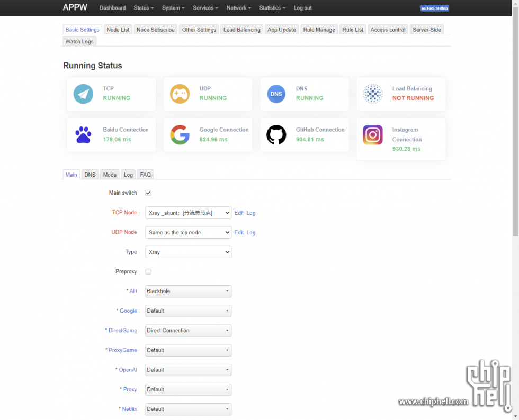Click the blue DNS status icon
Viewport: 519px width, 420px height.
click(276, 94)
